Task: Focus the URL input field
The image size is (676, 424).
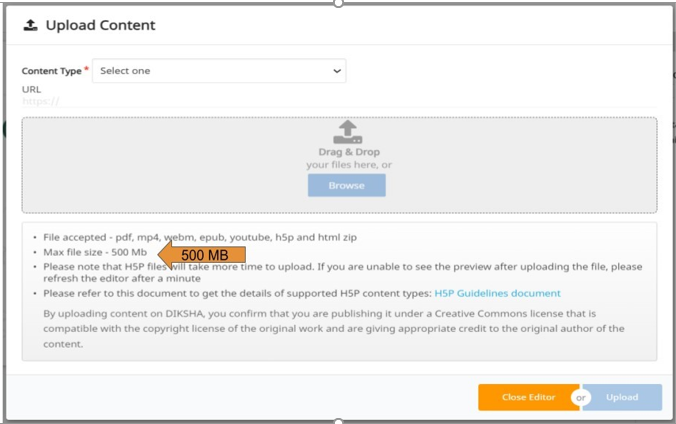Action: click(x=340, y=101)
